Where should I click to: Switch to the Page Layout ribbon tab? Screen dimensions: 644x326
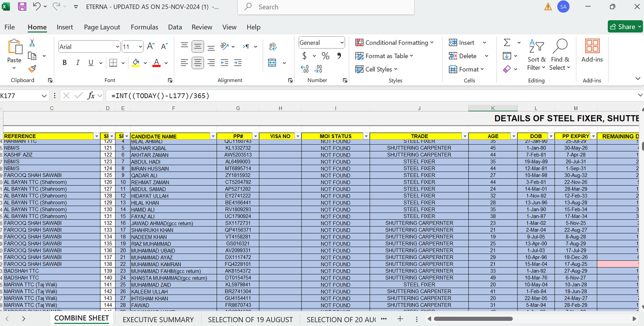tap(102, 27)
